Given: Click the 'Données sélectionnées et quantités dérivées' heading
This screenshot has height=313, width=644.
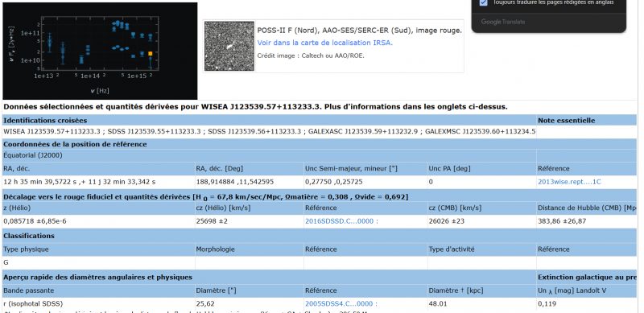Looking at the screenshot, I should pos(255,107).
